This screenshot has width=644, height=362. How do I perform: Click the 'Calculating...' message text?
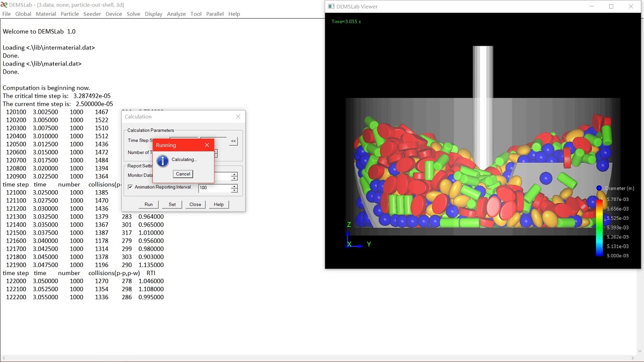click(184, 160)
